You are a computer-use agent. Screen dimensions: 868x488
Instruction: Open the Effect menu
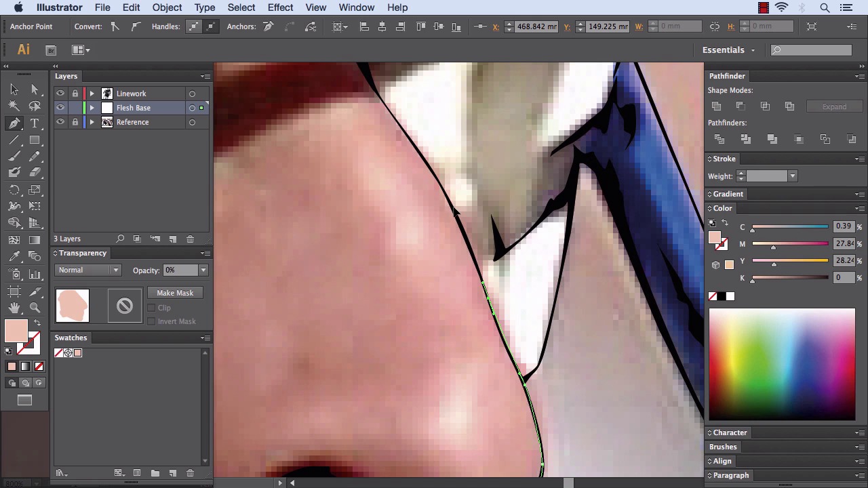click(280, 7)
